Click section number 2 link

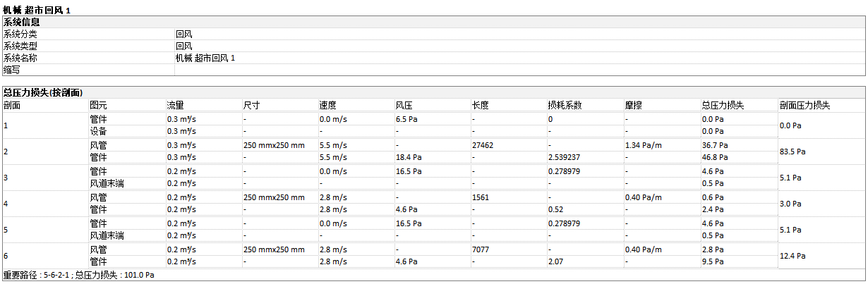[6, 152]
